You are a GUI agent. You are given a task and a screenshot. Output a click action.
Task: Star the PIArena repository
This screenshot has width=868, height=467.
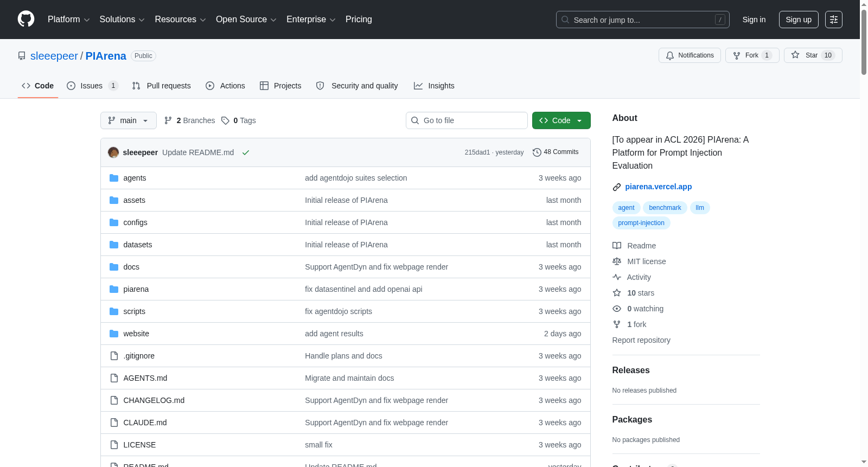pos(813,55)
